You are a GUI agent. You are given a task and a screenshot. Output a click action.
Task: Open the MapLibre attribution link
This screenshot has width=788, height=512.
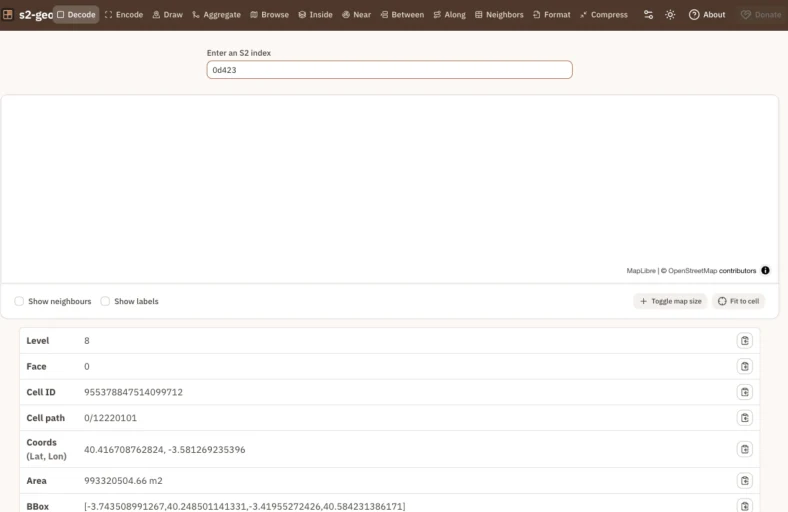641,270
